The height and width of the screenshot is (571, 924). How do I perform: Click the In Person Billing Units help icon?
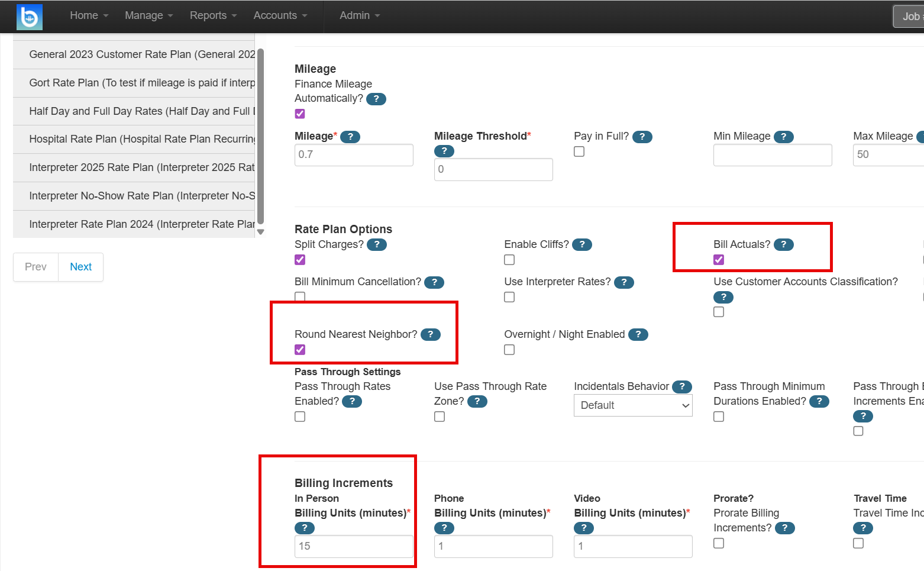tap(305, 528)
